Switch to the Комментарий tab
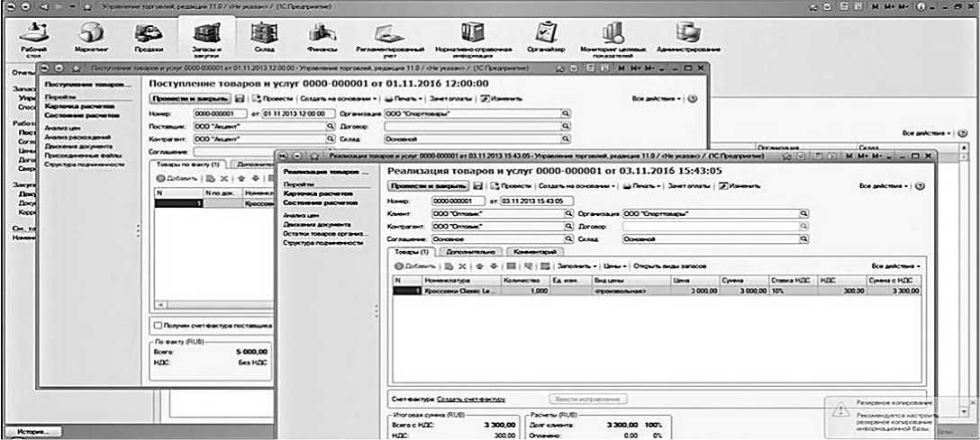This screenshot has height=440, width=980. point(535,252)
